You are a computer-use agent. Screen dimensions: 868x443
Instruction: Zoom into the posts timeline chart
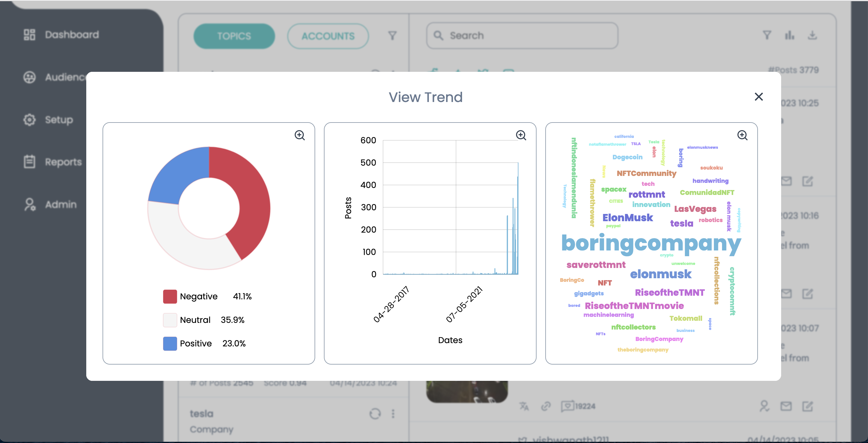coord(521,135)
